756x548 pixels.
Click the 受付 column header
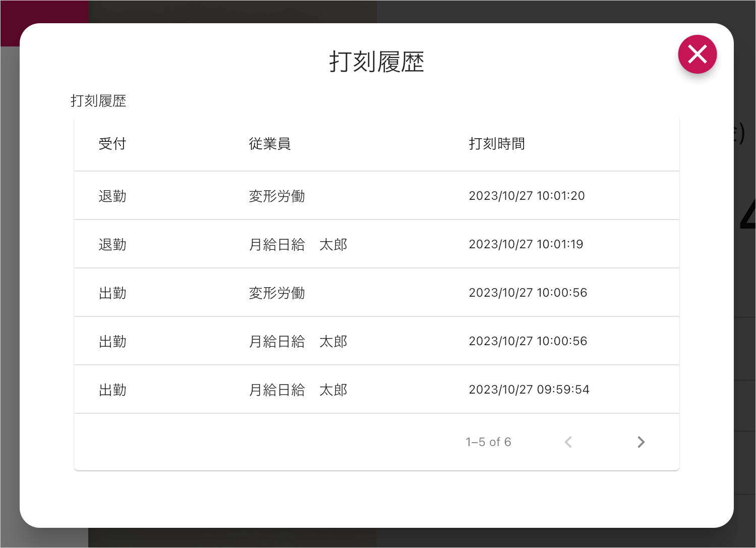pos(112,144)
